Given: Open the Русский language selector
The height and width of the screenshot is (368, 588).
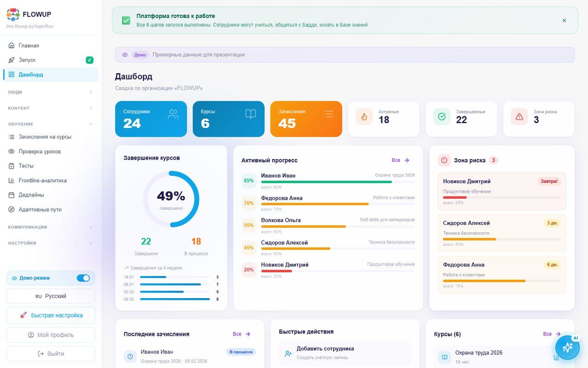Looking at the screenshot, I should [51, 296].
